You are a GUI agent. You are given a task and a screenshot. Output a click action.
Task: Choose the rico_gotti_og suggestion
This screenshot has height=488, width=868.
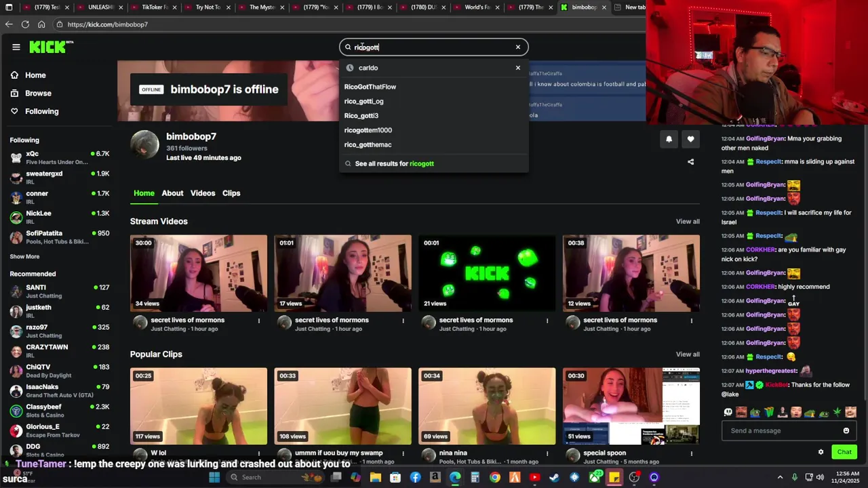coord(364,101)
